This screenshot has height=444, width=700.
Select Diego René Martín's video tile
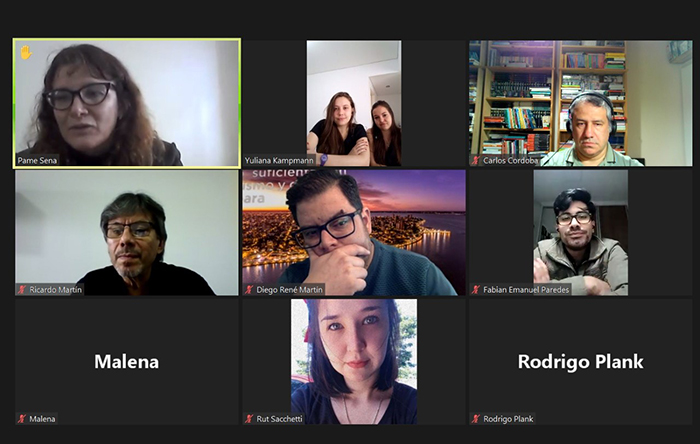(x=354, y=232)
